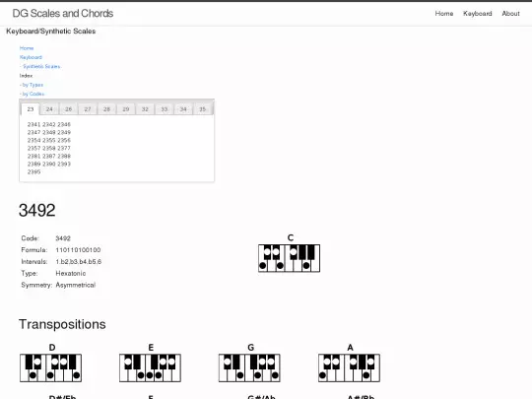Open index by Types link

coord(33,85)
